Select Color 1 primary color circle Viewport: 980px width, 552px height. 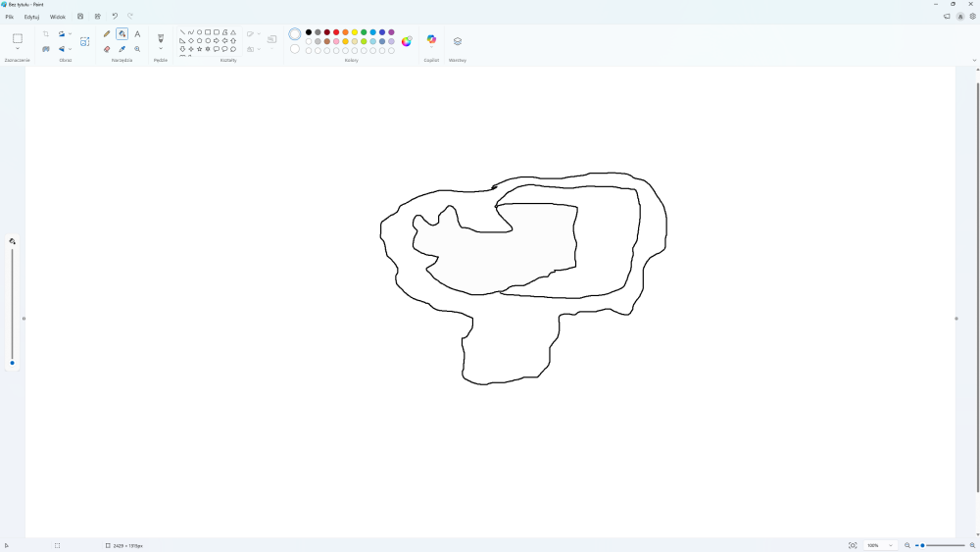[x=295, y=33]
